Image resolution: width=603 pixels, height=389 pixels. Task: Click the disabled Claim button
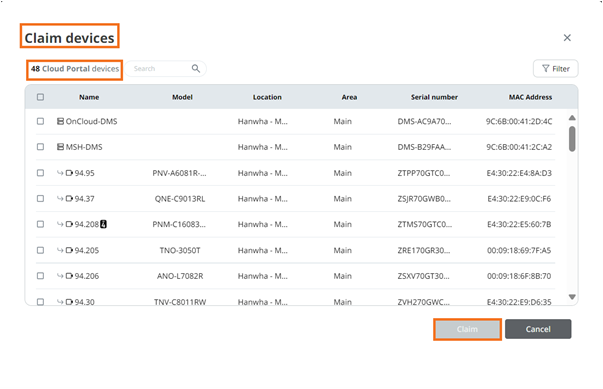[x=468, y=329]
